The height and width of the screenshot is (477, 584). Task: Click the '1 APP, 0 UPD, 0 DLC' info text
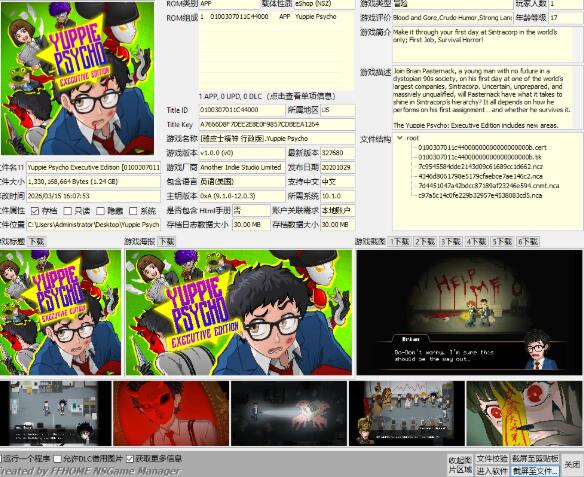tap(267, 96)
